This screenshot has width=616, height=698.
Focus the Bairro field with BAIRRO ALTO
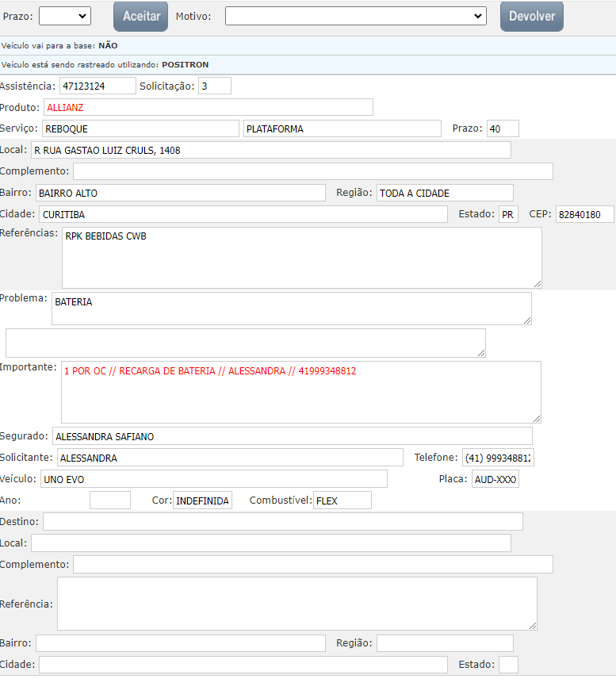[180, 193]
